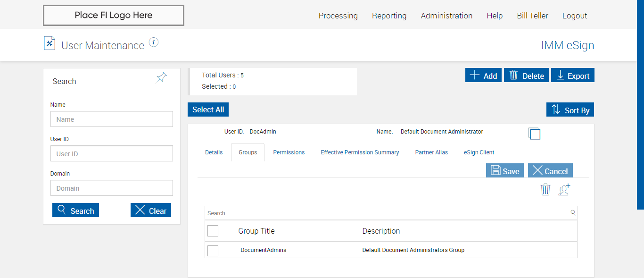
Task: Toggle the select-all groups header checkbox
Action: 213,231
